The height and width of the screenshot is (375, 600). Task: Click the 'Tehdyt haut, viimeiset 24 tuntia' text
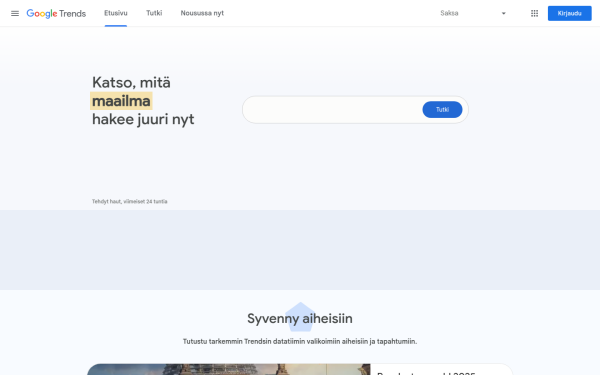click(129, 201)
